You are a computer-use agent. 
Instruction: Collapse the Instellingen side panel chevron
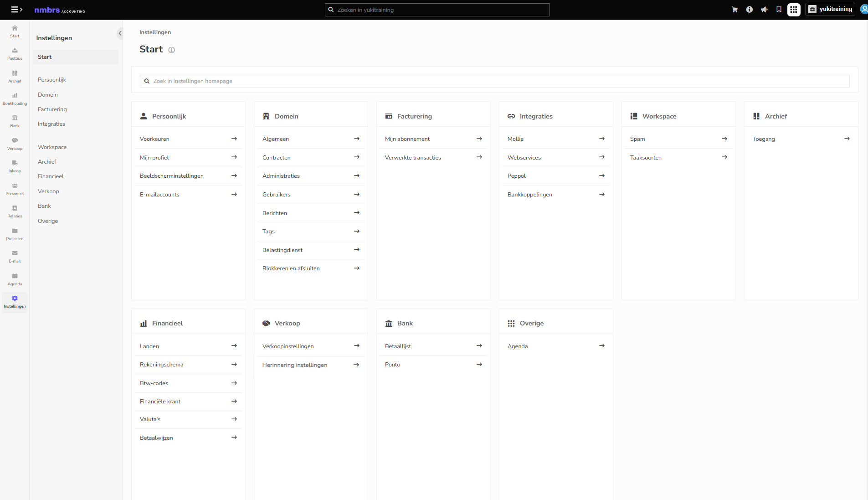tap(120, 33)
